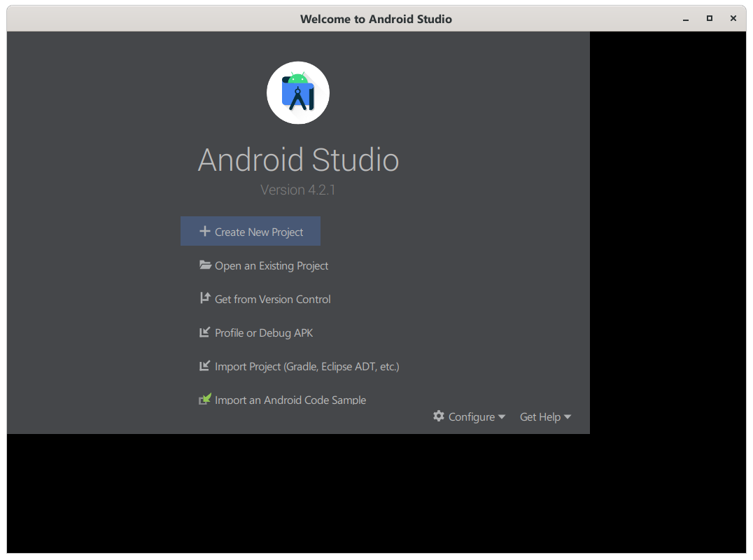Click the green Import Android Code Sample icon

(x=205, y=400)
